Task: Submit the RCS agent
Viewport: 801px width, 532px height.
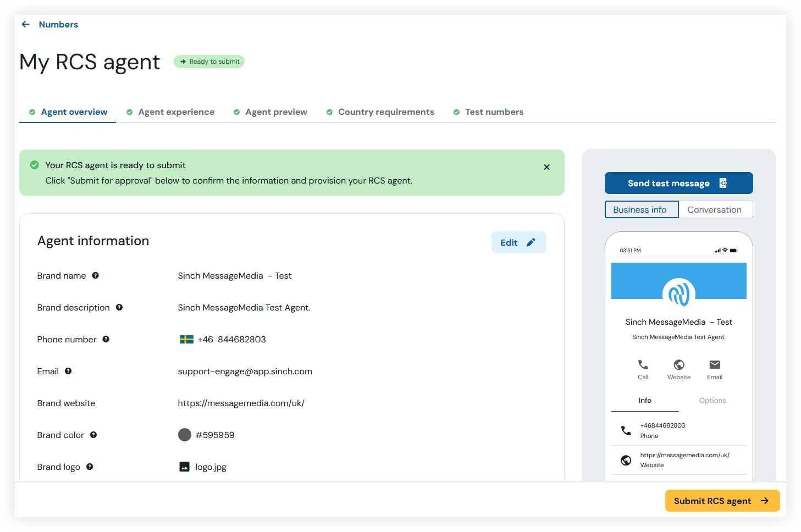Action: [x=722, y=501]
